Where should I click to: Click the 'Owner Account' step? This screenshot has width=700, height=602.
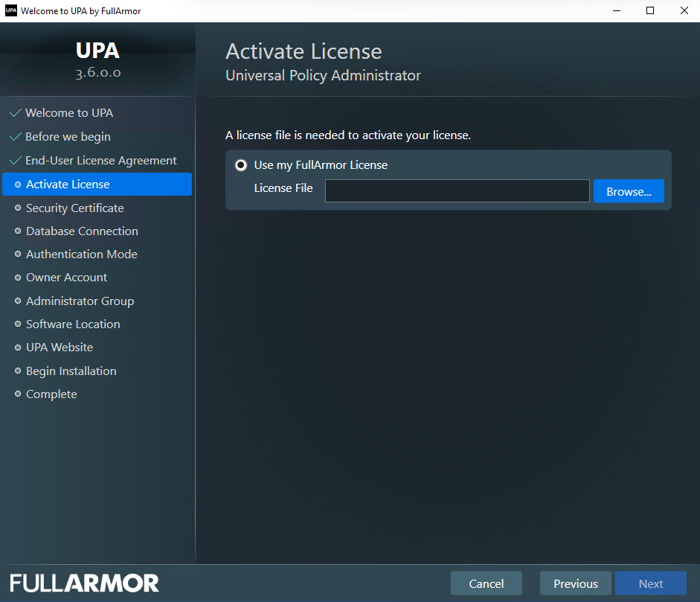(66, 278)
